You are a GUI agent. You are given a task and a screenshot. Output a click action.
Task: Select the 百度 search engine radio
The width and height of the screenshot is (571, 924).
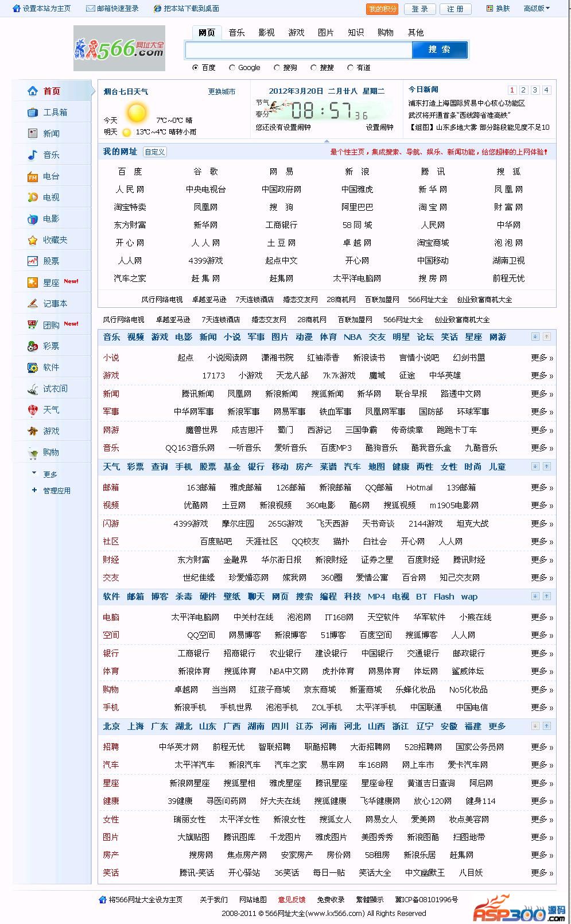(x=196, y=68)
